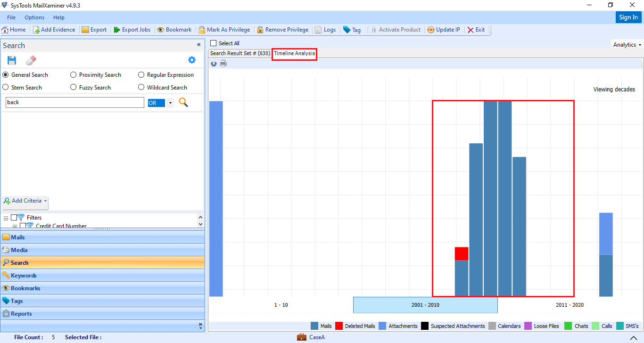Collapse the Filters tree node
The image size is (644, 343).
(x=6, y=218)
